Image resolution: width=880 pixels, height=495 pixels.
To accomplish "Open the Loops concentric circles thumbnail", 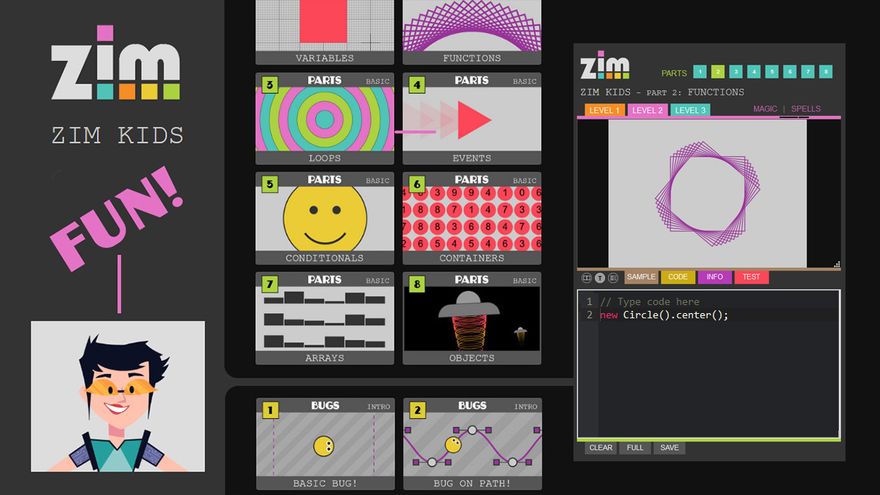I will coord(325,118).
